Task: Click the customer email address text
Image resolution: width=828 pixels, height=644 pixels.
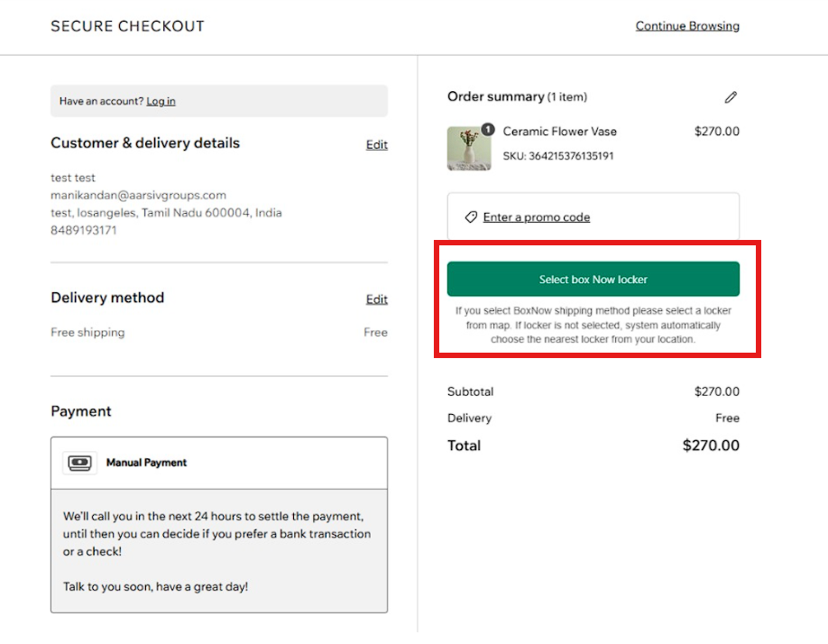Action: pyautogui.click(x=138, y=195)
